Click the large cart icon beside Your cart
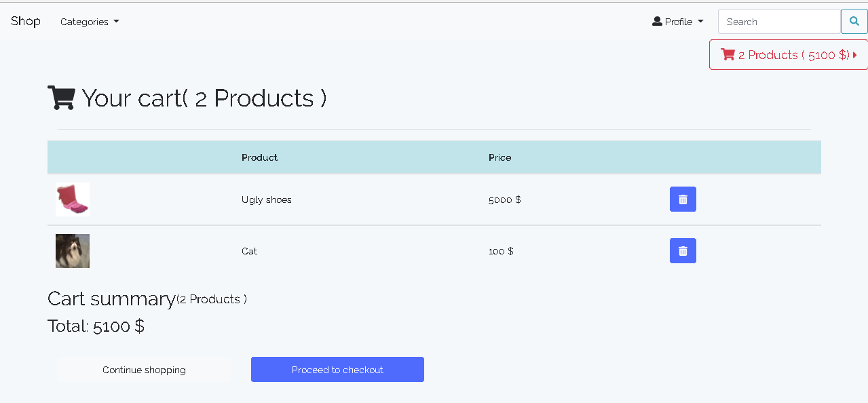868x403 pixels. (61, 98)
